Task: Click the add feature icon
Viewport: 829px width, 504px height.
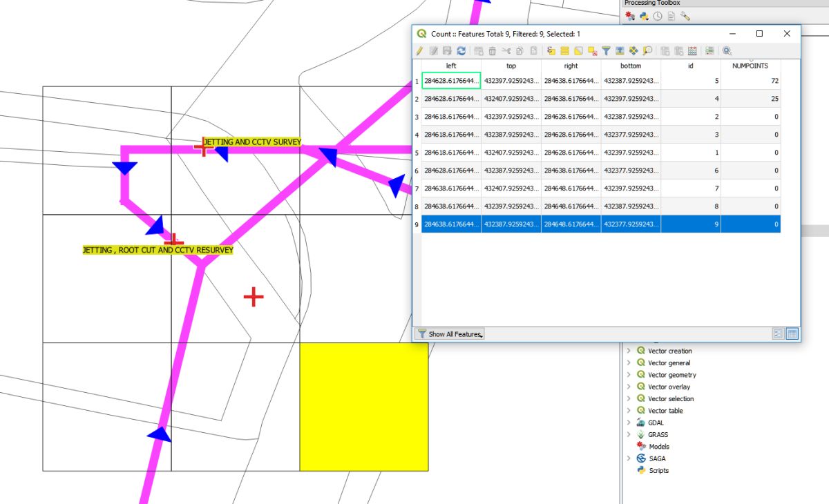Action: tap(478, 50)
